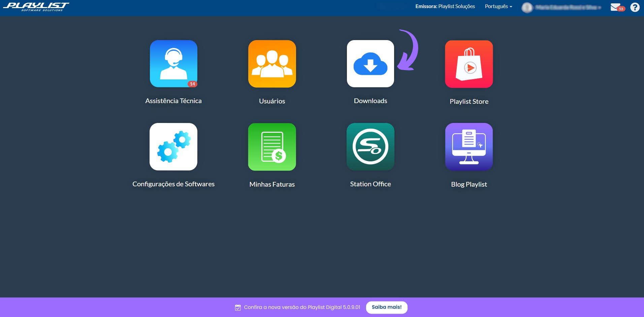Launch the Station Office icon
The image size is (644, 317).
coord(370,147)
